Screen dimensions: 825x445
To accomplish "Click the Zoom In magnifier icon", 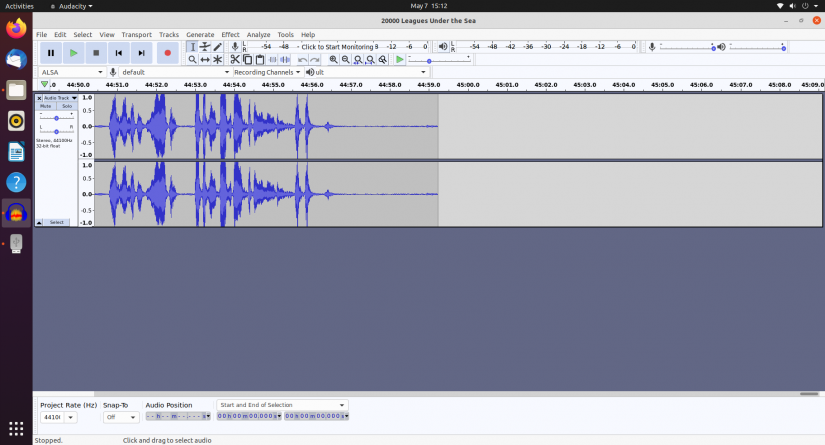I will [334, 60].
